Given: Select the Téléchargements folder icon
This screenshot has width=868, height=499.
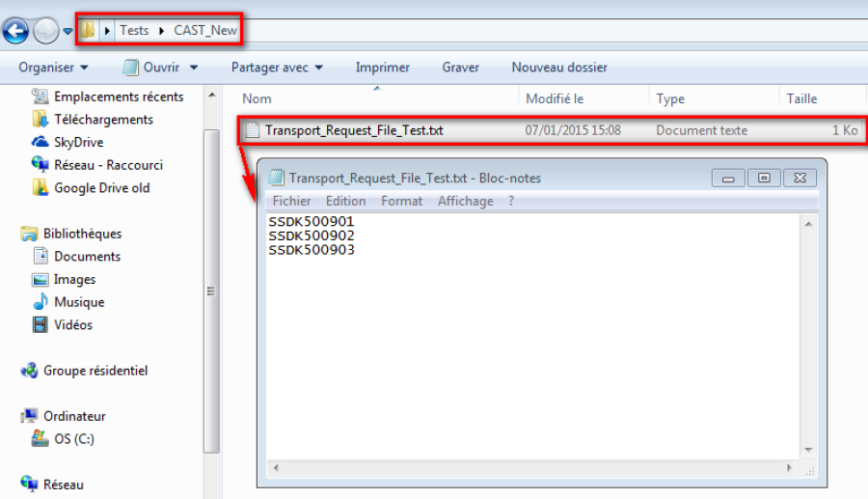Looking at the screenshot, I should tap(40, 119).
